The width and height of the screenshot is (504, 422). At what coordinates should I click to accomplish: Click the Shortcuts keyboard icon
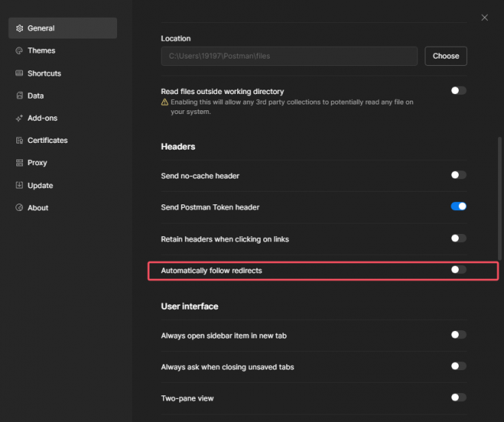point(19,73)
